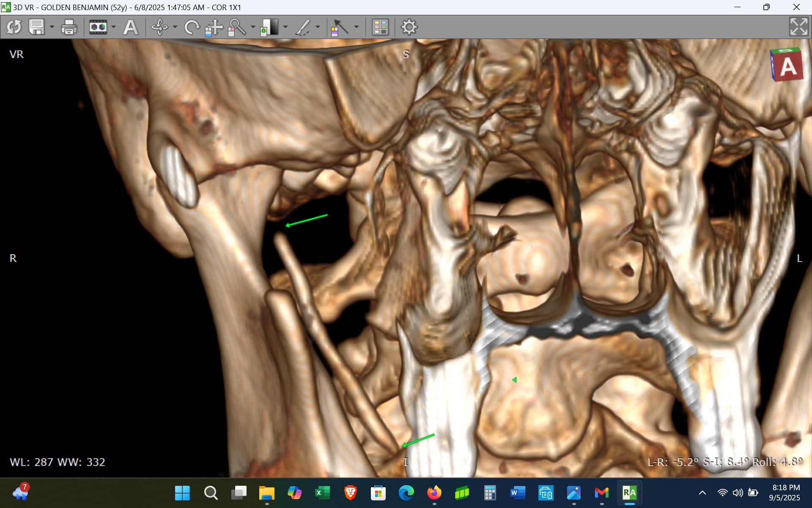Screen dimensions: 812x508
Task: Expand the rotate tool dropdown arrow
Action: coord(175,28)
